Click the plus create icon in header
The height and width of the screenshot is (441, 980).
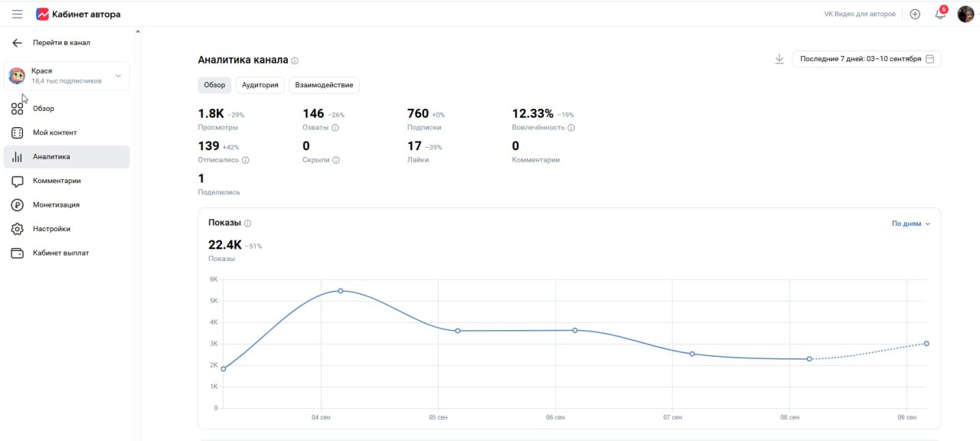point(915,14)
